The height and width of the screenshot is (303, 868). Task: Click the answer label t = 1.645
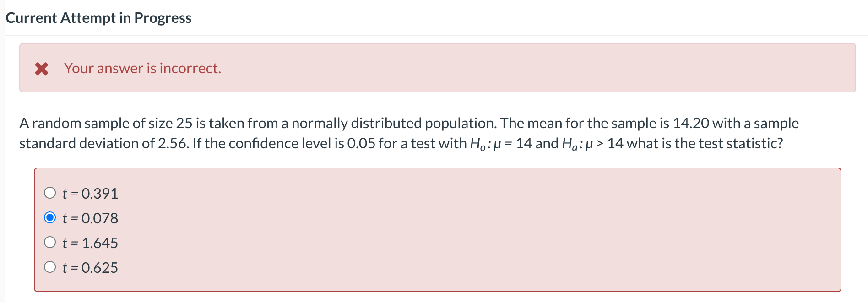[90, 242]
